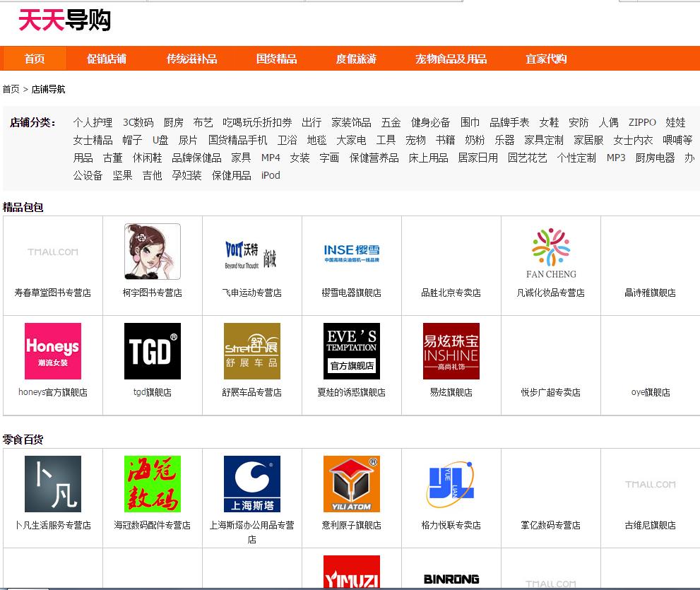This screenshot has height=590, width=700.
Task: Open the 寿春草堂图书专营店 store link
Action: pyautogui.click(x=53, y=293)
